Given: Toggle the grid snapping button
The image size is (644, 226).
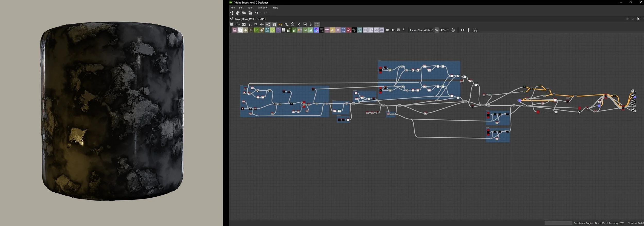Looking at the screenshot, I should [317, 24].
